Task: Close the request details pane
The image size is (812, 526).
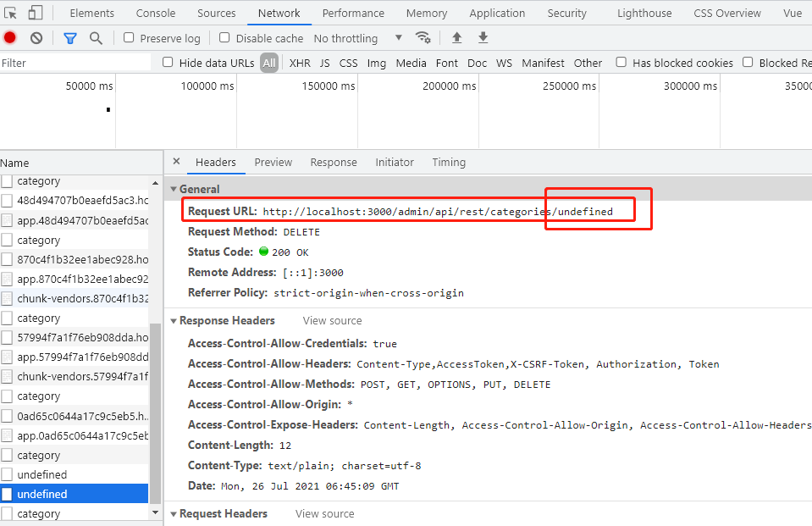Action: tap(176, 161)
